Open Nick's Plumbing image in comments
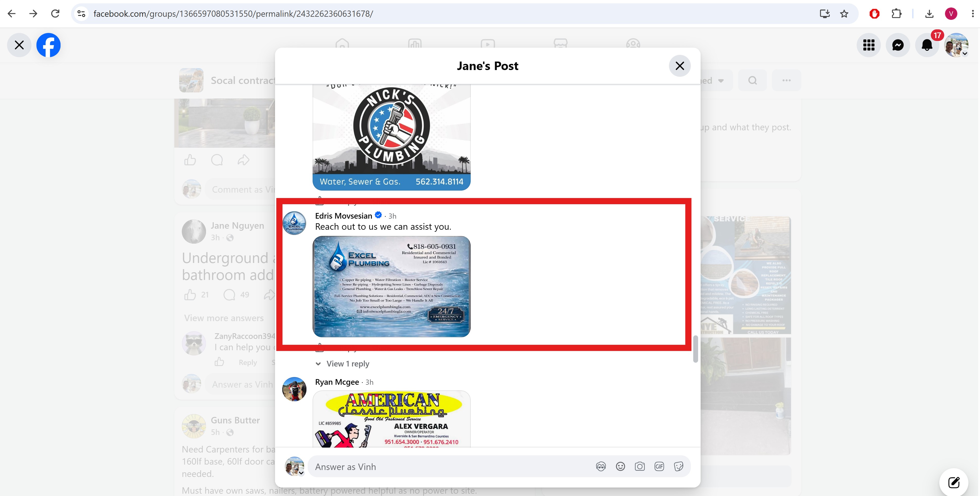The width and height of the screenshot is (980, 496). point(391,137)
